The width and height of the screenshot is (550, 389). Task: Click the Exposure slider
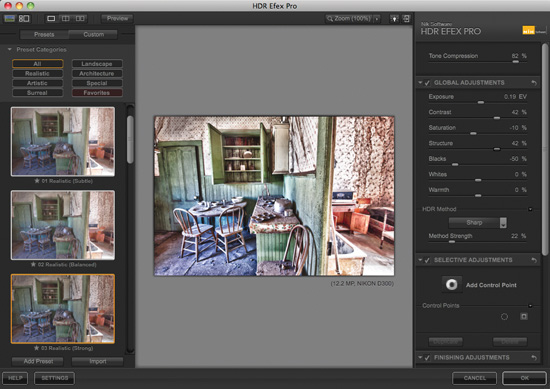pos(477,102)
